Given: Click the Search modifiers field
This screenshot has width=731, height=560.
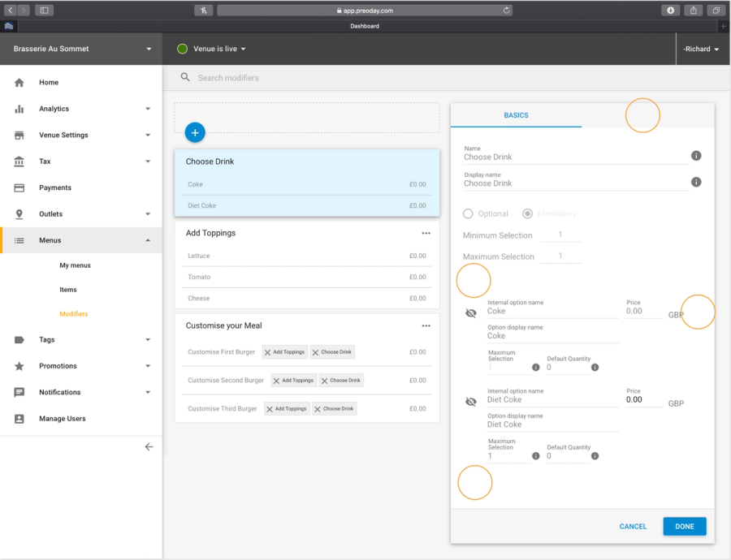Looking at the screenshot, I should pyautogui.click(x=228, y=78).
